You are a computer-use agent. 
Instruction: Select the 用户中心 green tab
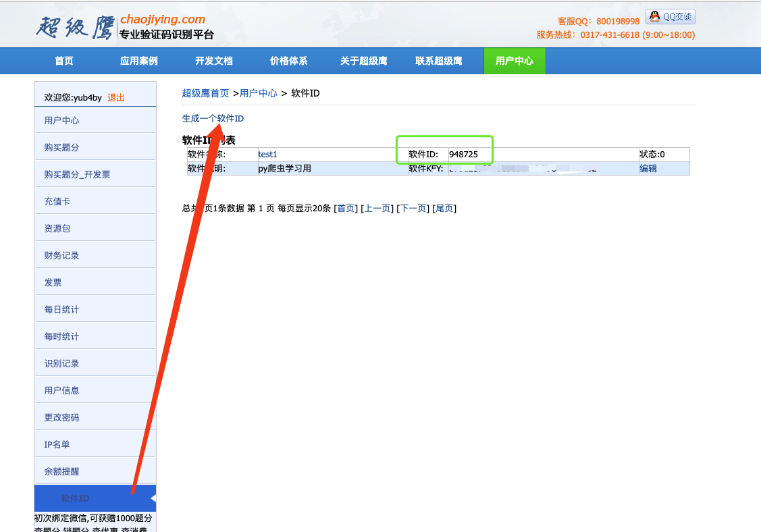point(515,61)
